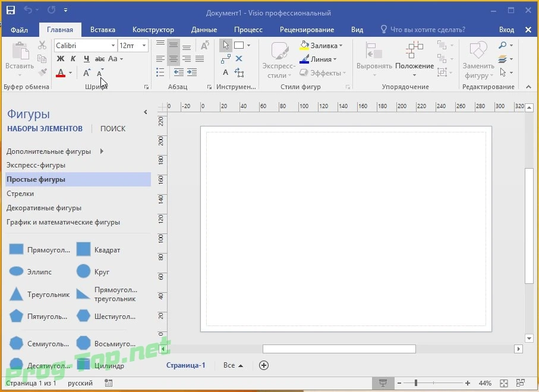This screenshot has width=539, height=392.
Task: Open the ПОИСК shapes search tab
Action: 113,128
